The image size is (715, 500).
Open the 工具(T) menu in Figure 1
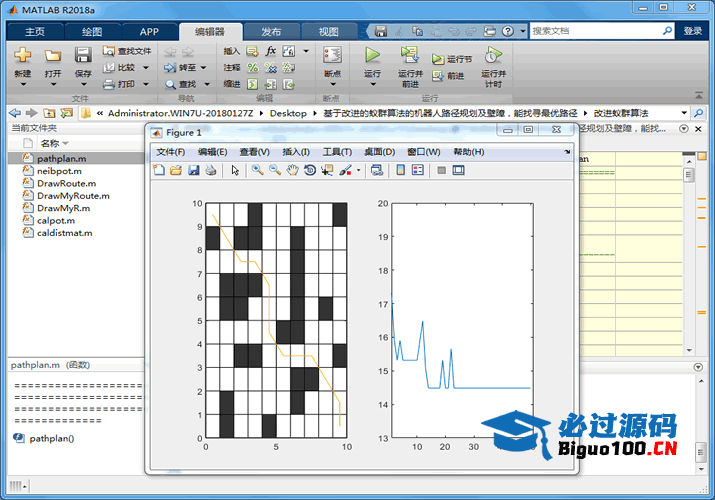[337, 152]
